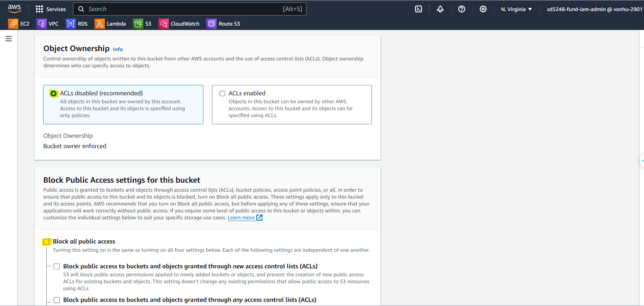The image size is (644, 306).
Task: Open the S3 service shortcut
Action: (142, 24)
